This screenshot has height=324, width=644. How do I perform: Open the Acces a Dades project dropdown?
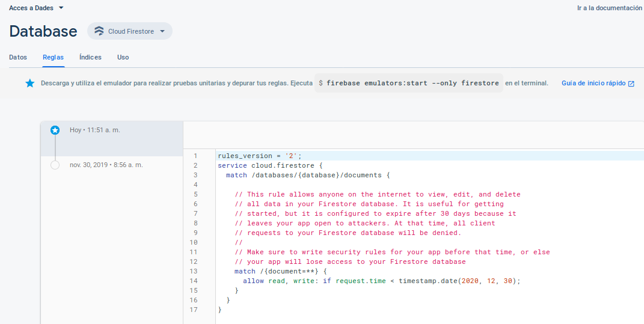click(x=36, y=8)
